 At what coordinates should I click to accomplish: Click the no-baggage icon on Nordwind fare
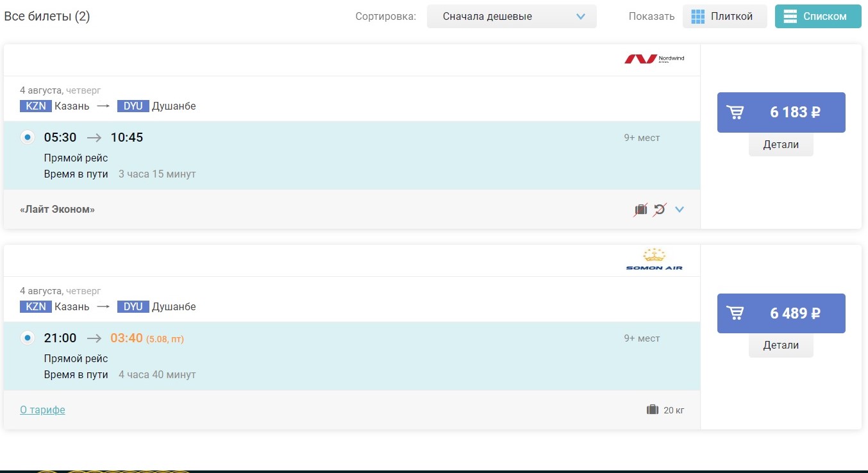pyautogui.click(x=640, y=209)
